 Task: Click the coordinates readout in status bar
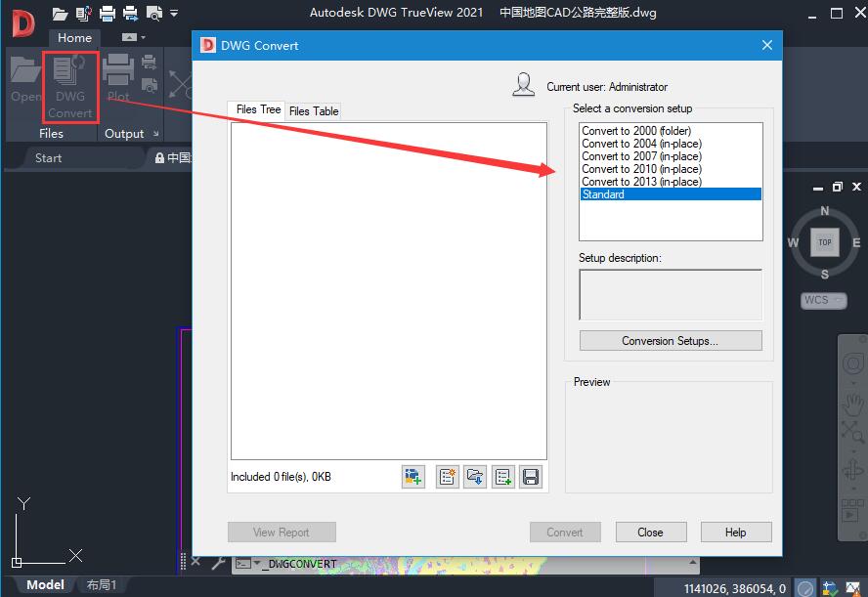734,589
